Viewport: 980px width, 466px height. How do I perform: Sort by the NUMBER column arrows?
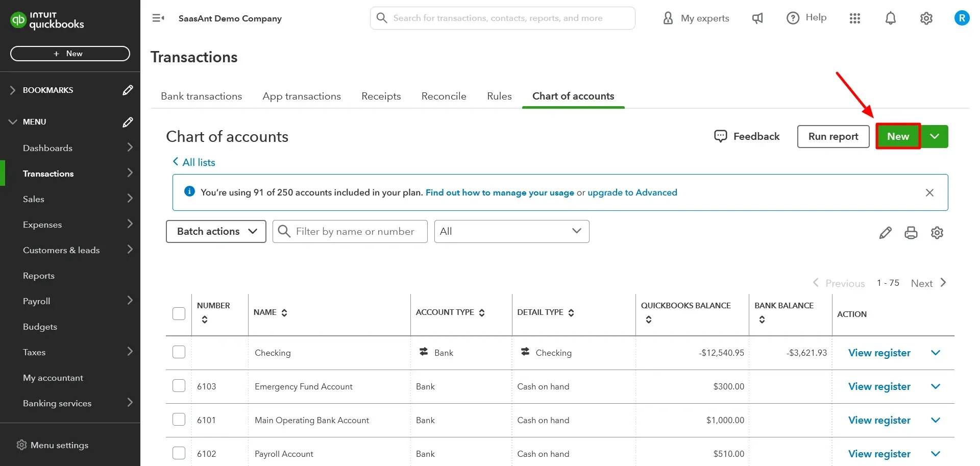click(205, 320)
